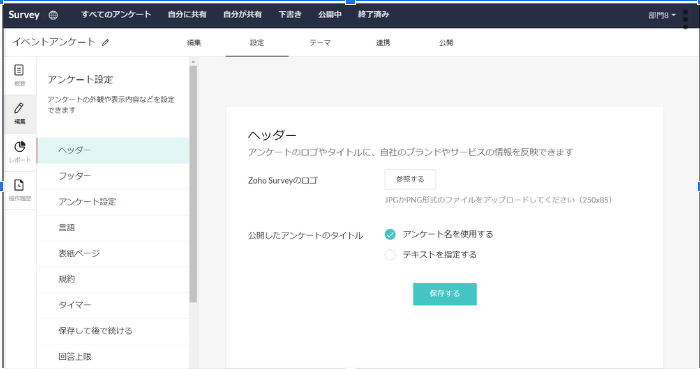Switch to the top 編集 tab
Image resolution: width=700 pixels, height=369 pixels.
point(194,43)
